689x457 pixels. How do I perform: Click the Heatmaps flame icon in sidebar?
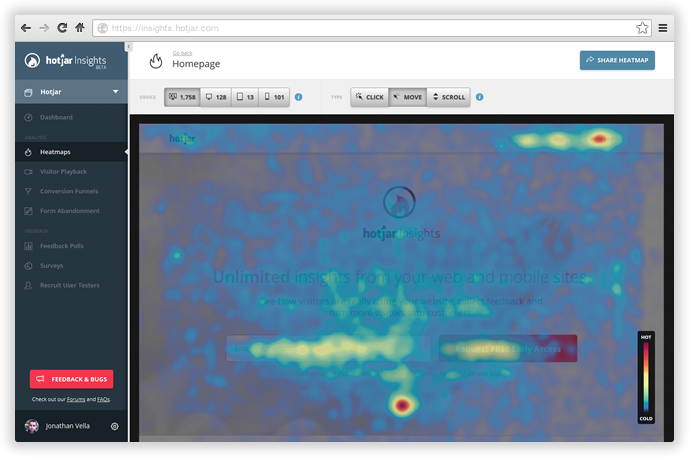[x=29, y=152]
